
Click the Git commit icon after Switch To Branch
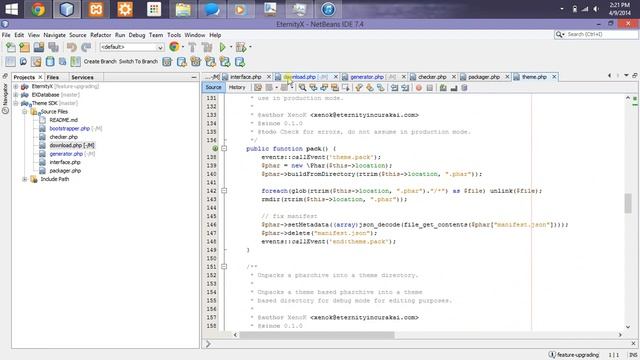click(167, 62)
